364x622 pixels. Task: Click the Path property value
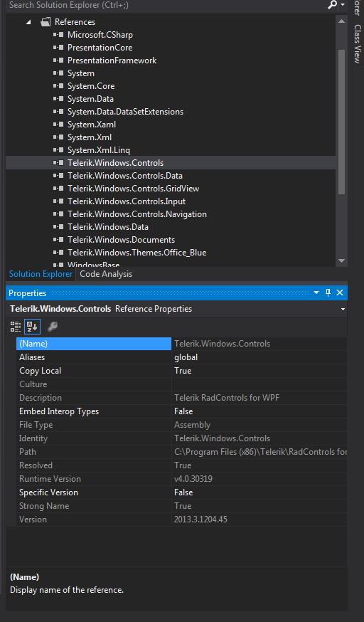tap(260, 452)
